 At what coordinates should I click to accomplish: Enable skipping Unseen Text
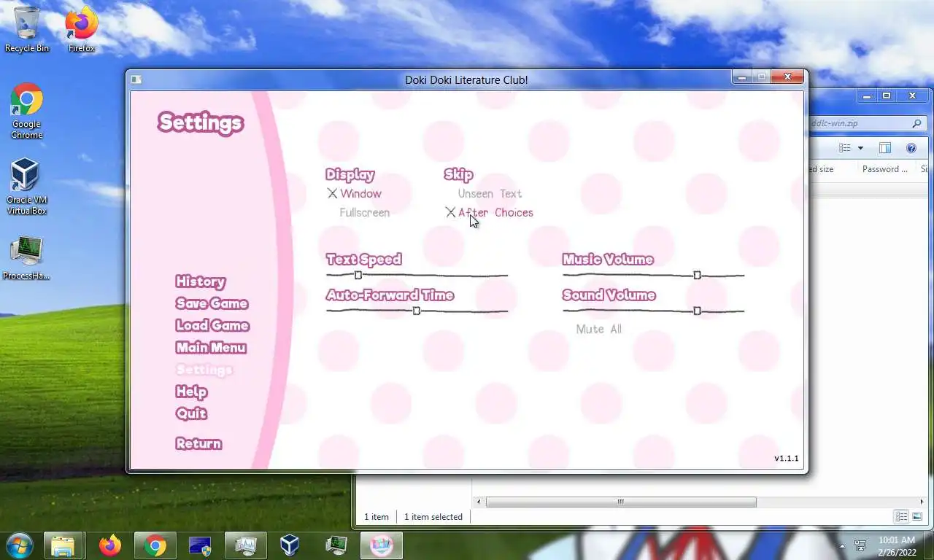click(x=490, y=193)
